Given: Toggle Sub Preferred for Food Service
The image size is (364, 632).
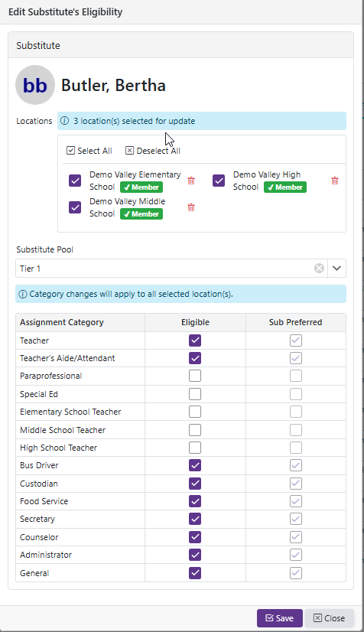Looking at the screenshot, I should (295, 501).
